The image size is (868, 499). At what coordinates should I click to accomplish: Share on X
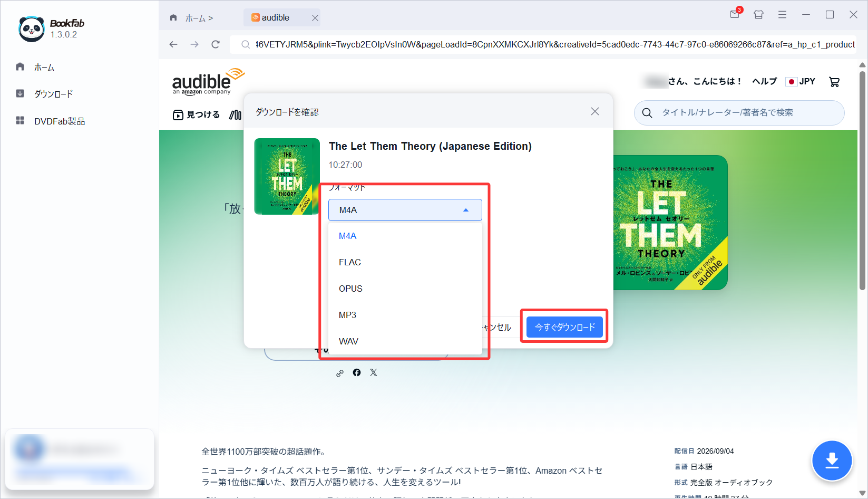pos(374,372)
